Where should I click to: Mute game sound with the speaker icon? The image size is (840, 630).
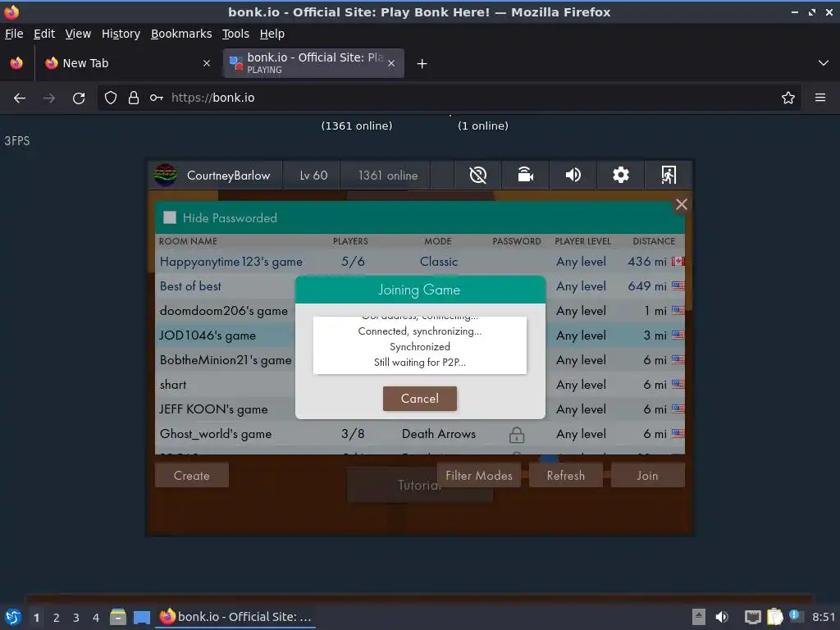pos(573,176)
